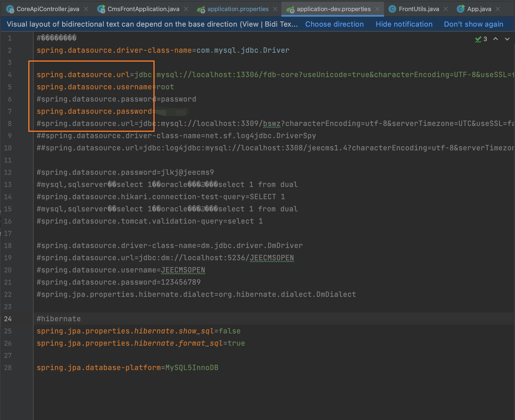
Task: Switch to FrontUtils.java tab
Action: pos(419,9)
